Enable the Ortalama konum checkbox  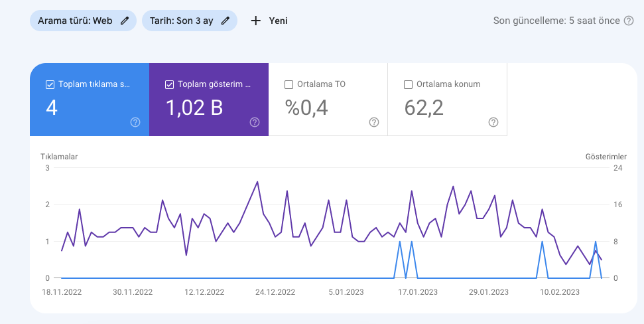(x=409, y=85)
